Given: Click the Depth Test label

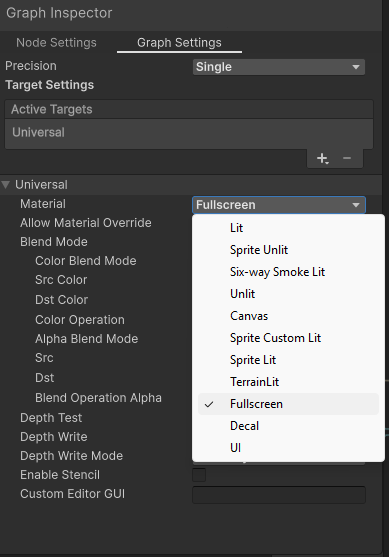Looking at the screenshot, I should (51, 418).
